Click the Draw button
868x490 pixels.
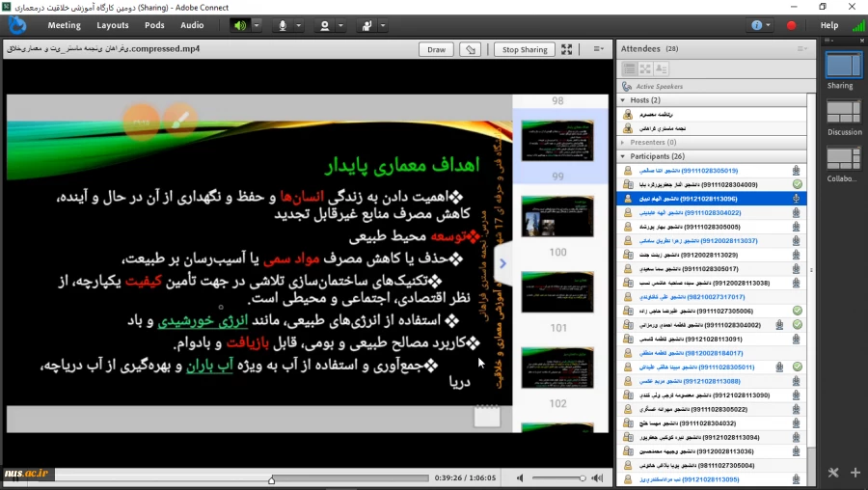click(436, 49)
